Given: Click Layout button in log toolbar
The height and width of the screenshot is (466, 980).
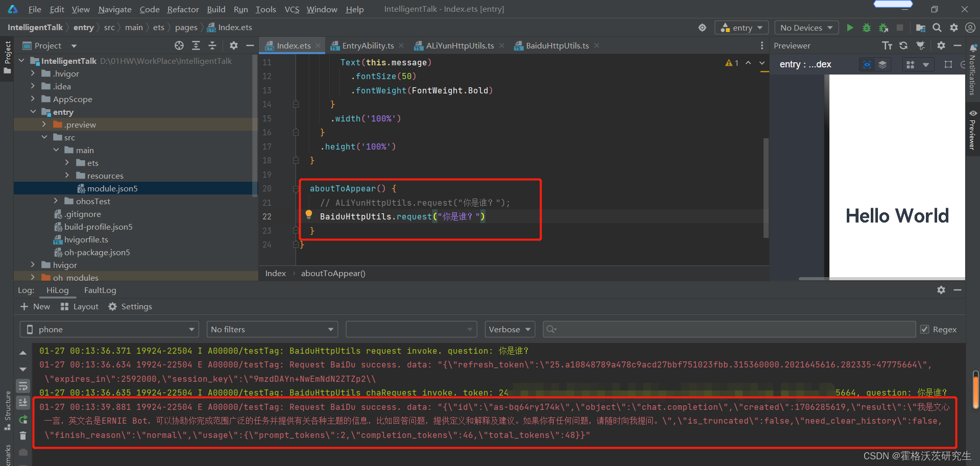Looking at the screenshot, I should [x=79, y=306].
